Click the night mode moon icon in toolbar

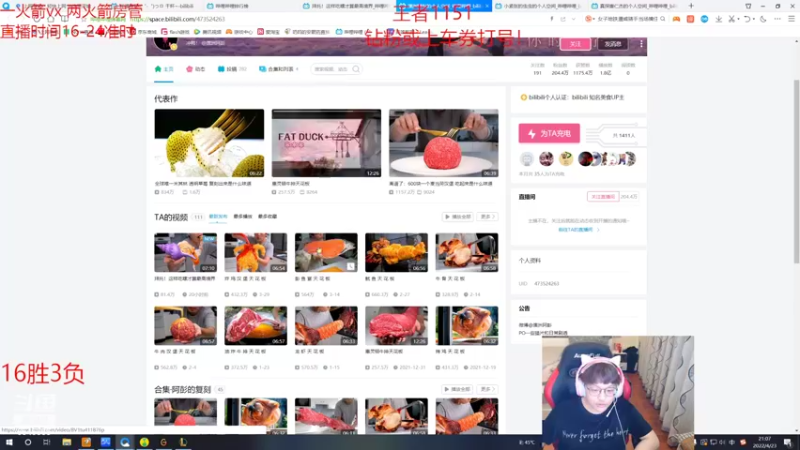763,19
